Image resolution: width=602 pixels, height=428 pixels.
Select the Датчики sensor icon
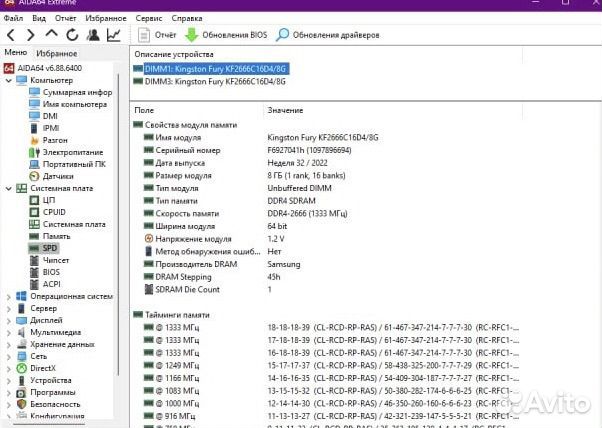coord(34,176)
